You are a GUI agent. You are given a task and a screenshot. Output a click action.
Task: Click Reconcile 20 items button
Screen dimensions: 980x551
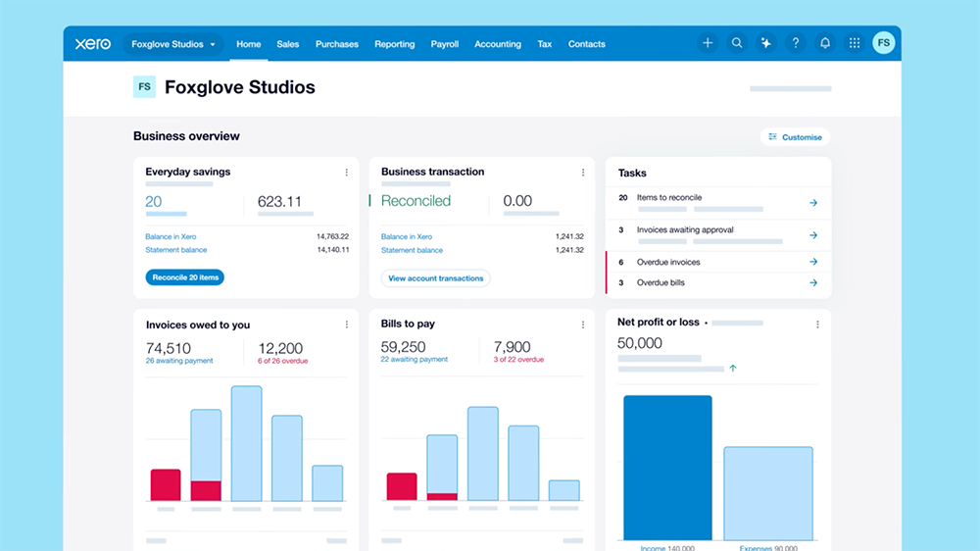coord(185,277)
